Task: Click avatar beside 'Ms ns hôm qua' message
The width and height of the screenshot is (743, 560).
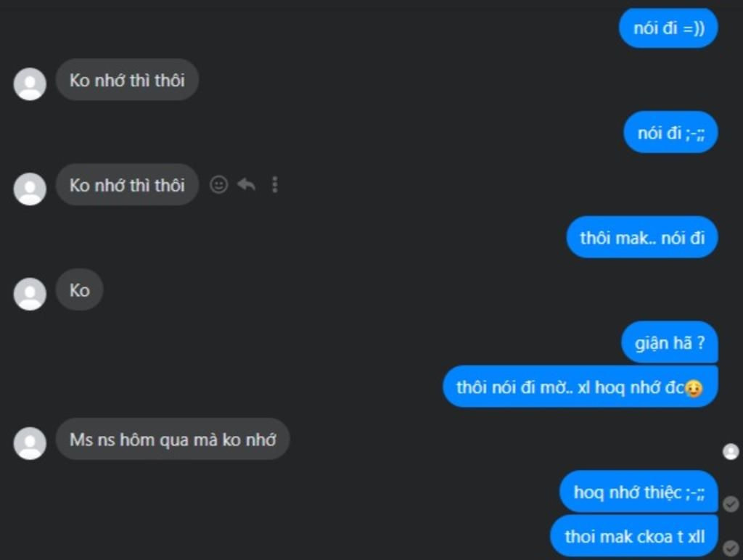Action: pyautogui.click(x=30, y=443)
